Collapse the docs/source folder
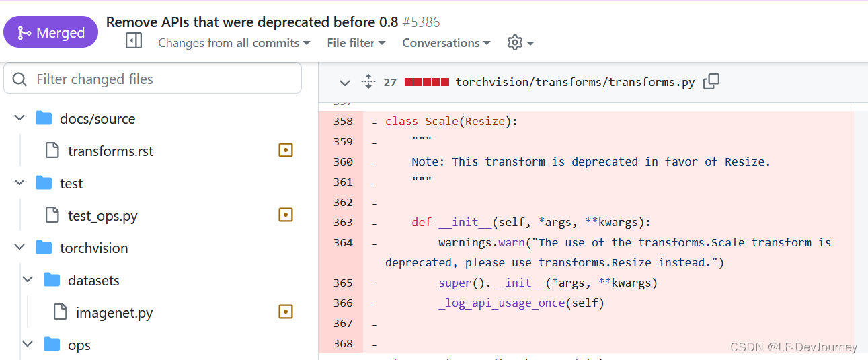The image size is (868, 360). click(x=19, y=118)
